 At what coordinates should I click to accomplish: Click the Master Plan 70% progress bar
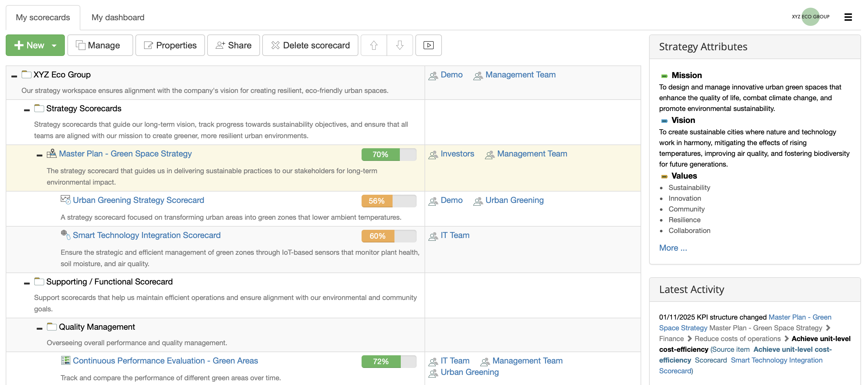[388, 154]
